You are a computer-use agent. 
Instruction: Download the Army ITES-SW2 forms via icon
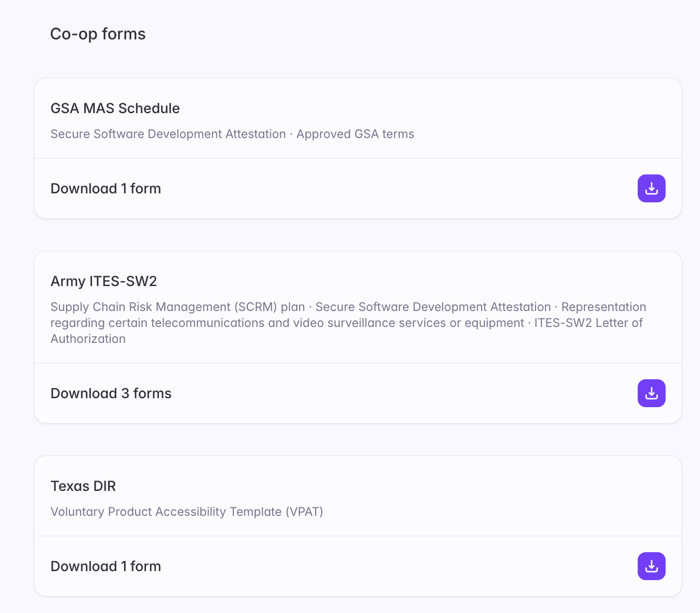(651, 393)
